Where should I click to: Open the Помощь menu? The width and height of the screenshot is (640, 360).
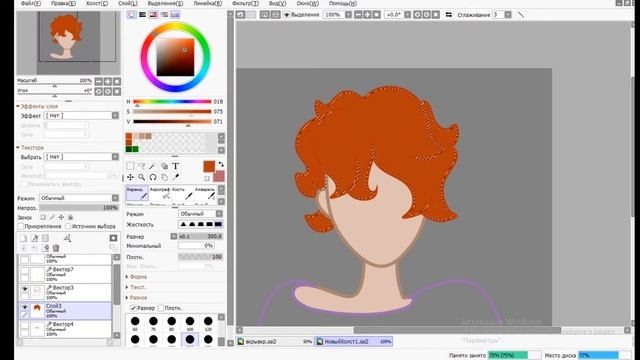[x=343, y=3]
